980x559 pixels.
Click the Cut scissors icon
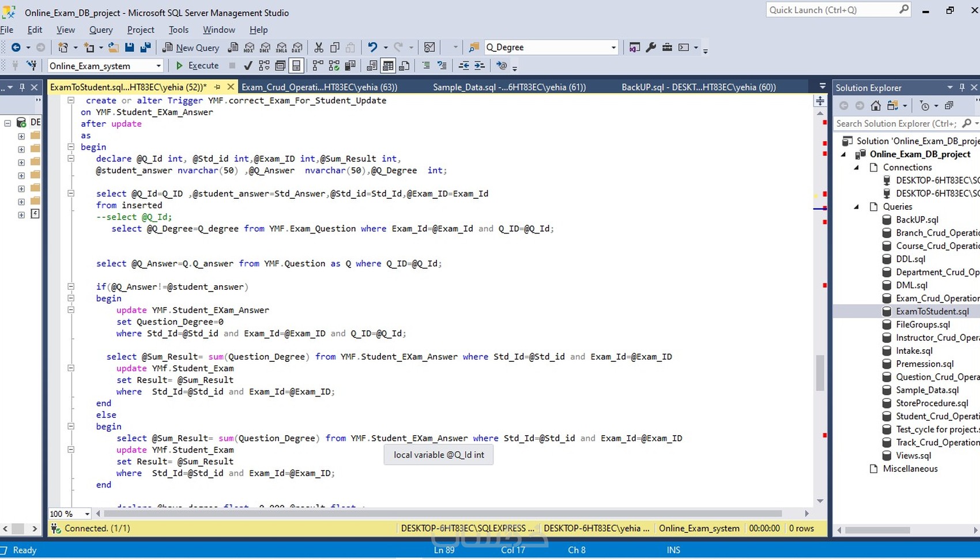[x=319, y=47]
